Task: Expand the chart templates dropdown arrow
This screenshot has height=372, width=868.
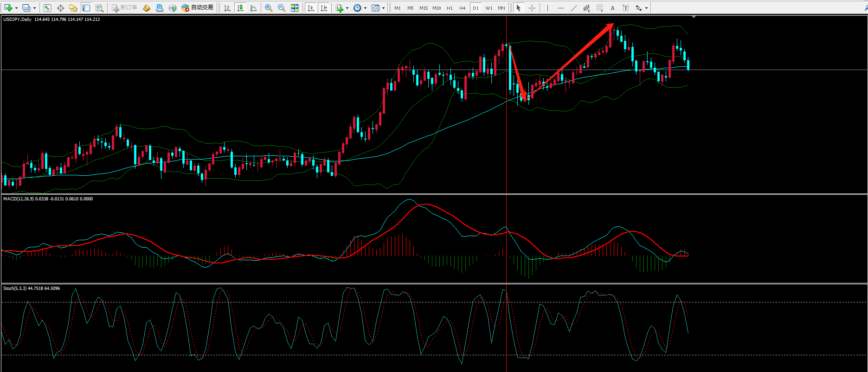Action: click(x=383, y=8)
